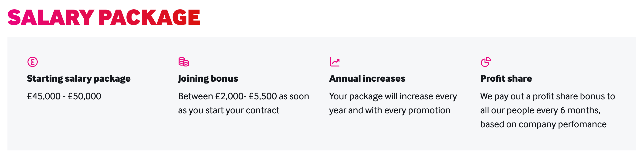Click the rising line chart icon
Image resolution: width=644 pixels, height=160 pixels.
[x=335, y=62]
